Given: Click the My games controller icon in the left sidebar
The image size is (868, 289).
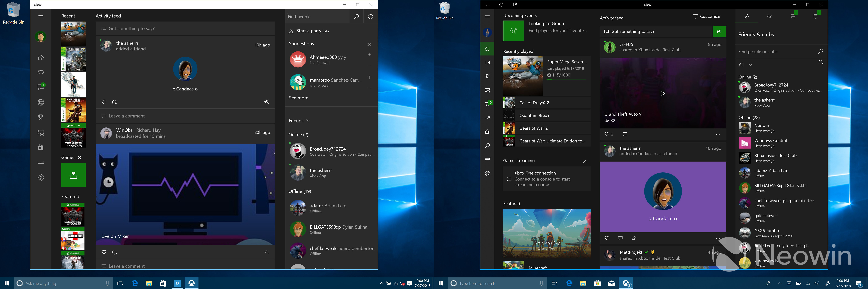Looking at the screenshot, I should click(41, 72).
